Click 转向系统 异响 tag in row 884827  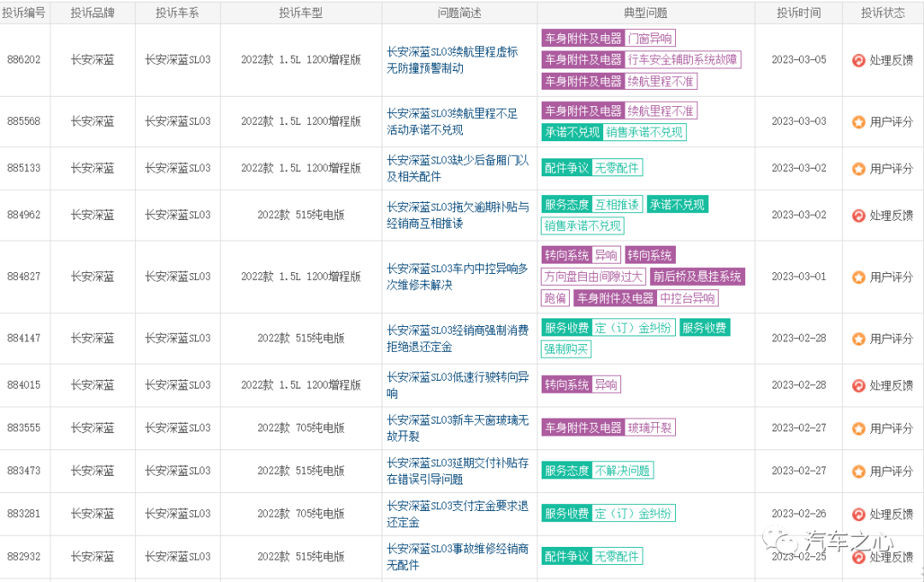(x=581, y=255)
